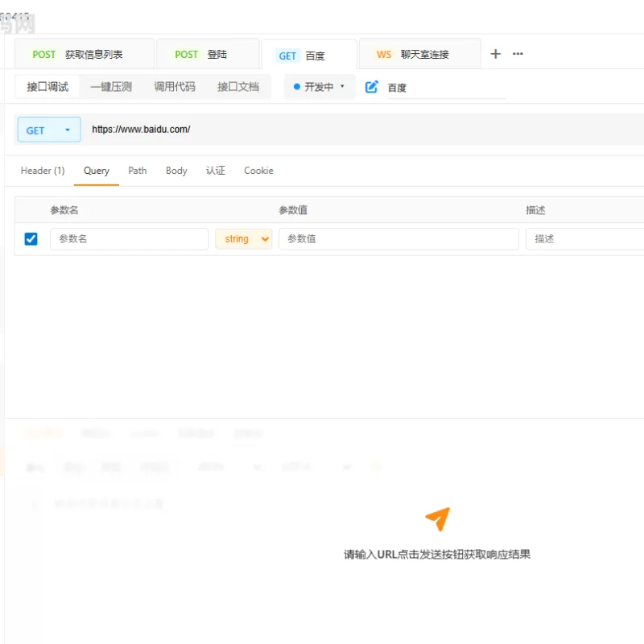The image size is (644, 644).
Task: Open the string type dropdown
Action: coord(244,239)
